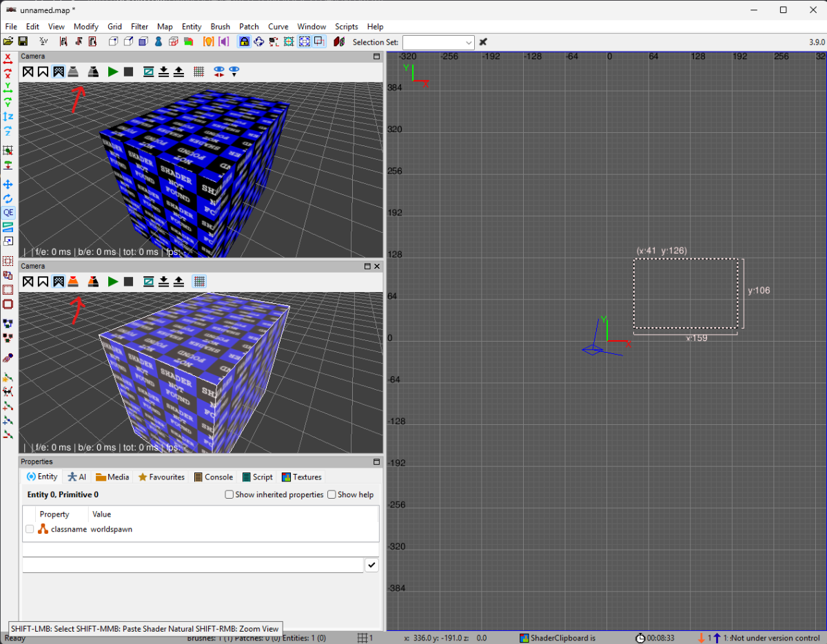Select the QE resize tool in sidebar
Screen dimensions: 827x644
coord(8,213)
